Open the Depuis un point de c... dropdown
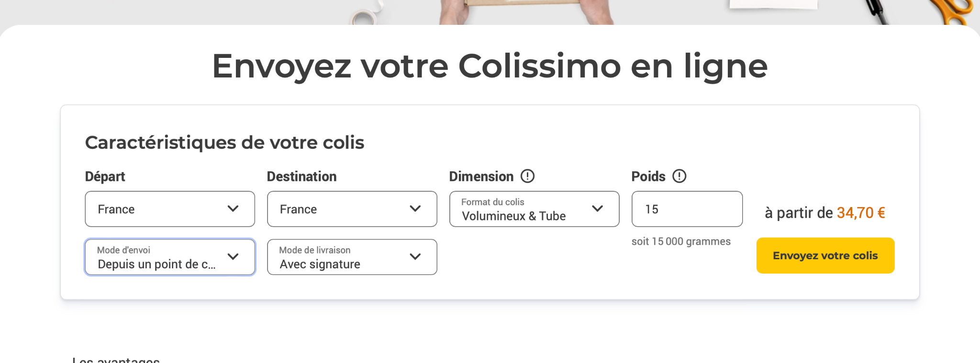Viewport: 980px width, 363px height. 170,257
